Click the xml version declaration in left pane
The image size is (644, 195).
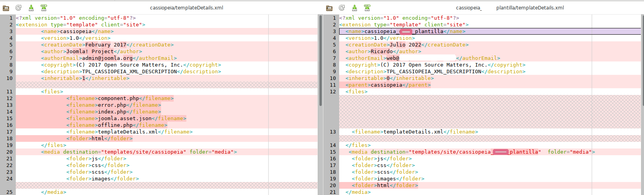76,18
